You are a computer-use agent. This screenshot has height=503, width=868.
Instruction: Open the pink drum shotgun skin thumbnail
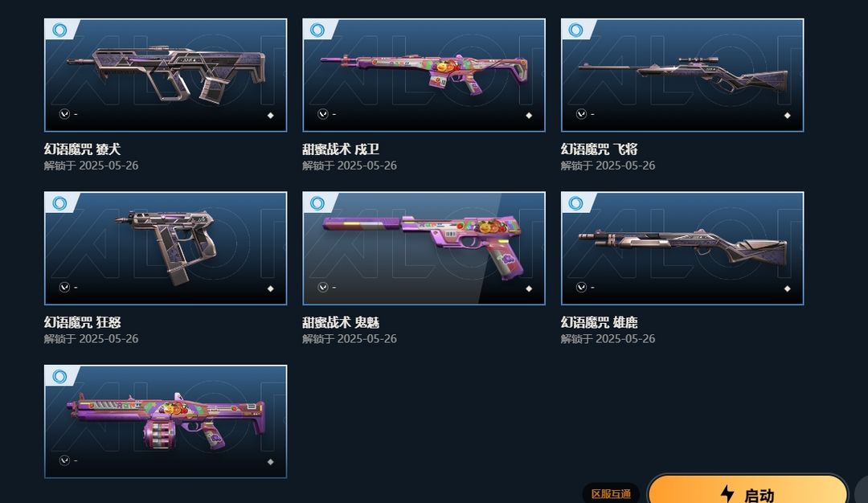(x=166, y=422)
